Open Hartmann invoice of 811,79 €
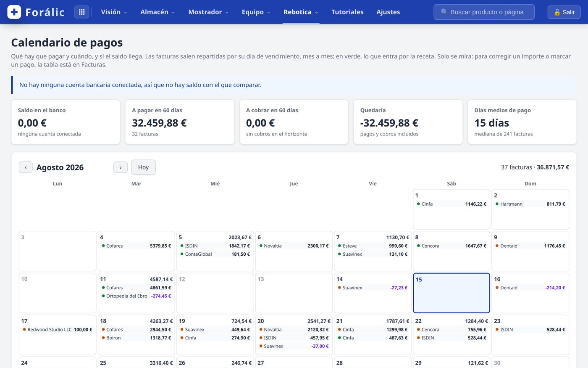Screen dimensions: 588x368 [530, 204]
